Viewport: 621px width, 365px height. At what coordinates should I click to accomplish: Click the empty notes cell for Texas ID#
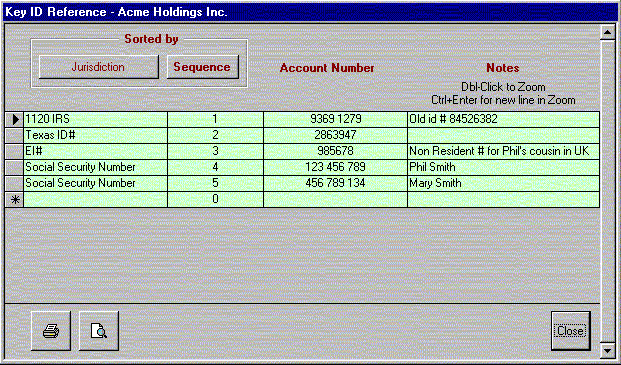point(503,135)
